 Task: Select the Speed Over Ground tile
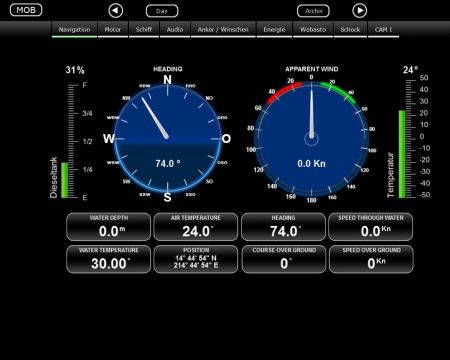pos(371,259)
